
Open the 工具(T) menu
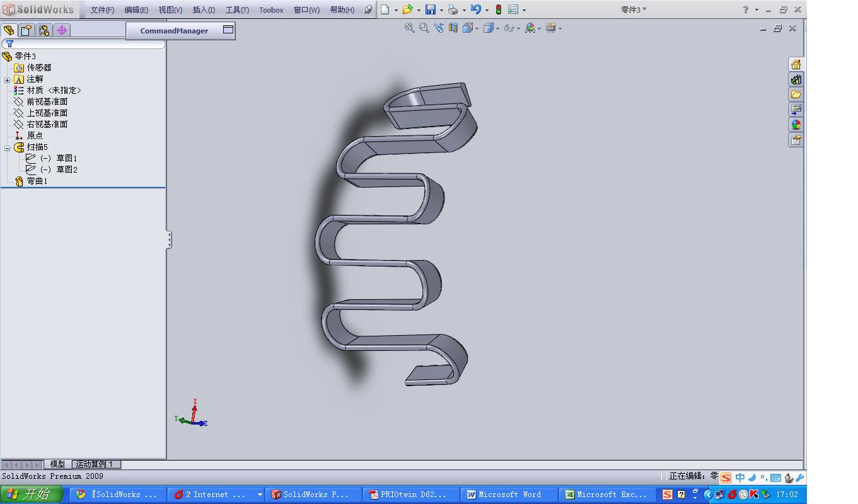point(237,10)
